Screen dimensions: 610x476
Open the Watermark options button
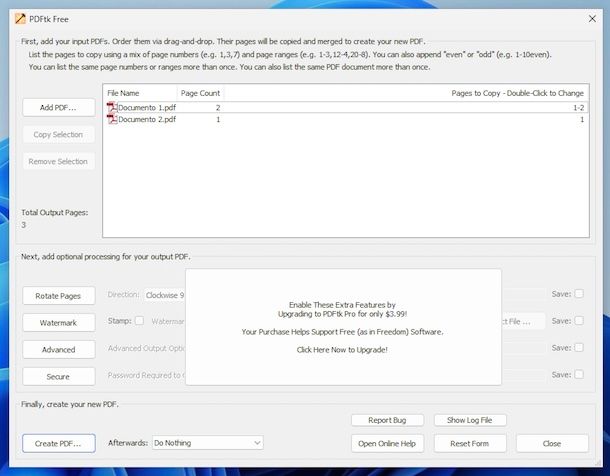pos(58,322)
